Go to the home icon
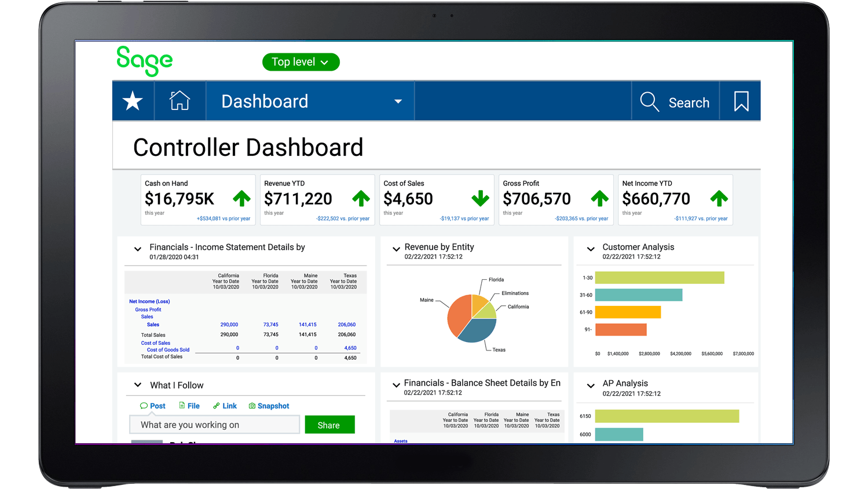This screenshot has height=489, width=868. (180, 101)
